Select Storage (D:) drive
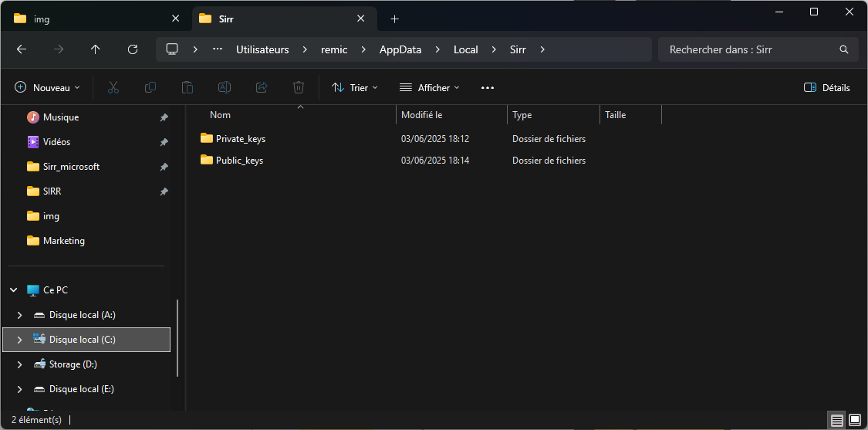The height and width of the screenshot is (430, 868). click(73, 364)
